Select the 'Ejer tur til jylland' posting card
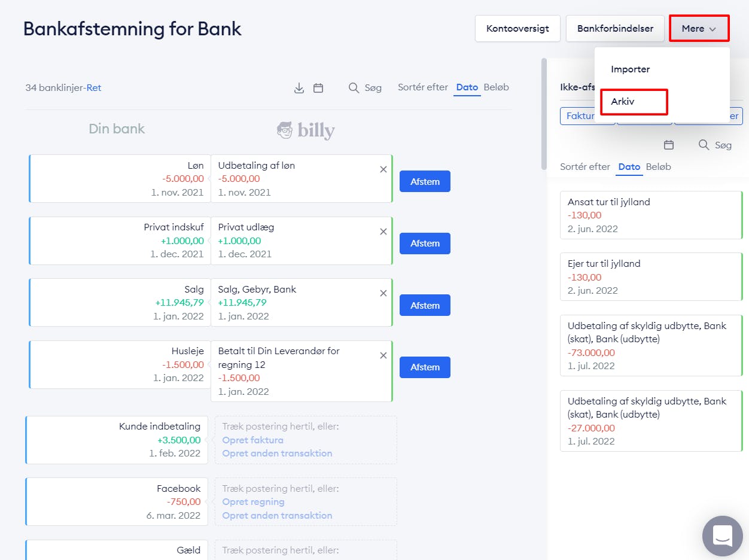This screenshot has height=560, width=749. pos(651,277)
